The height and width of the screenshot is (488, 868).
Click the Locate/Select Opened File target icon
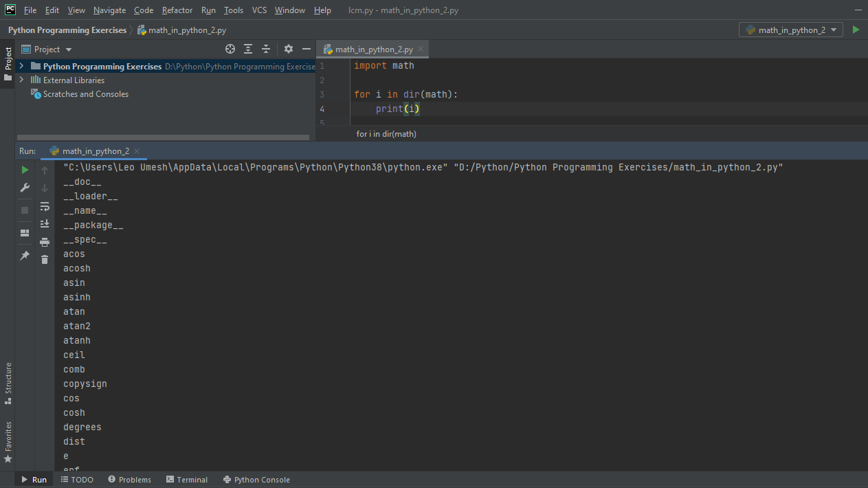[230, 49]
